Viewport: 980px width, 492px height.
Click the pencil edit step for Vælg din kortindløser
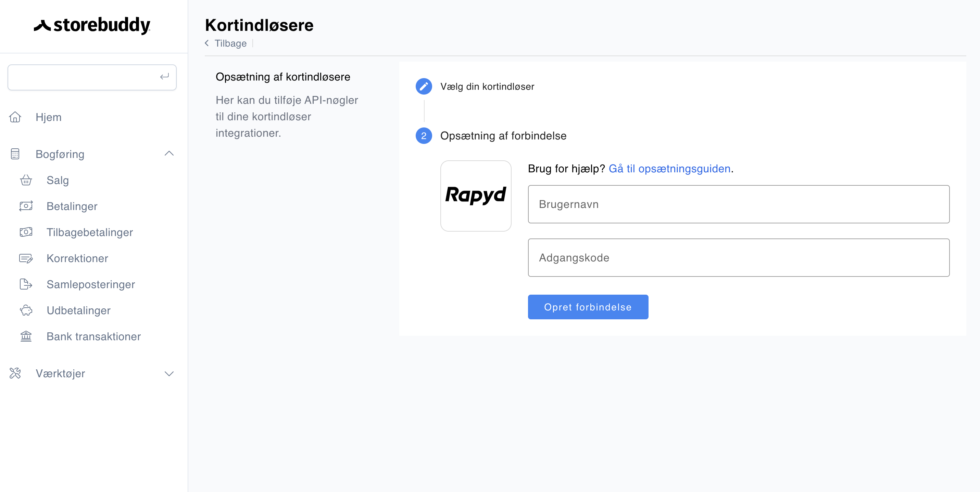coord(424,86)
